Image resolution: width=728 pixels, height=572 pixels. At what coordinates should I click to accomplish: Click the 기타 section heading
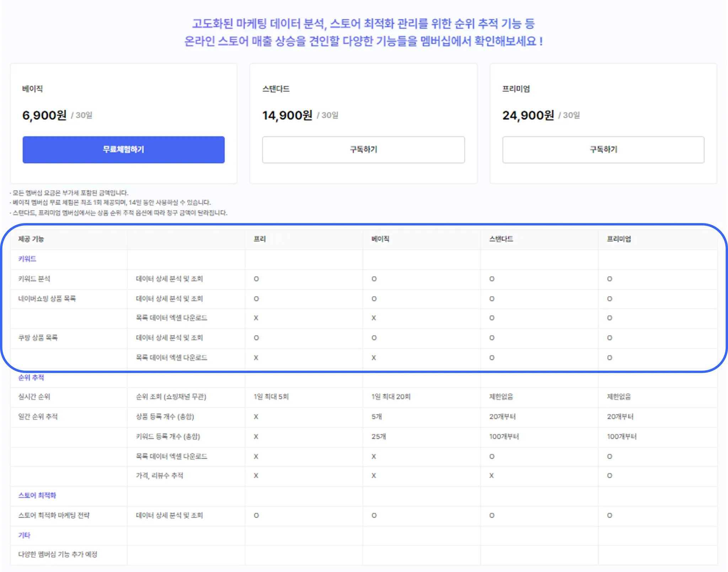(x=24, y=535)
